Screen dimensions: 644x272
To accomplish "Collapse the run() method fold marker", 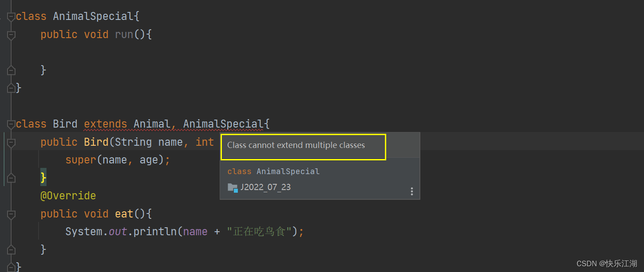I will (x=11, y=35).
